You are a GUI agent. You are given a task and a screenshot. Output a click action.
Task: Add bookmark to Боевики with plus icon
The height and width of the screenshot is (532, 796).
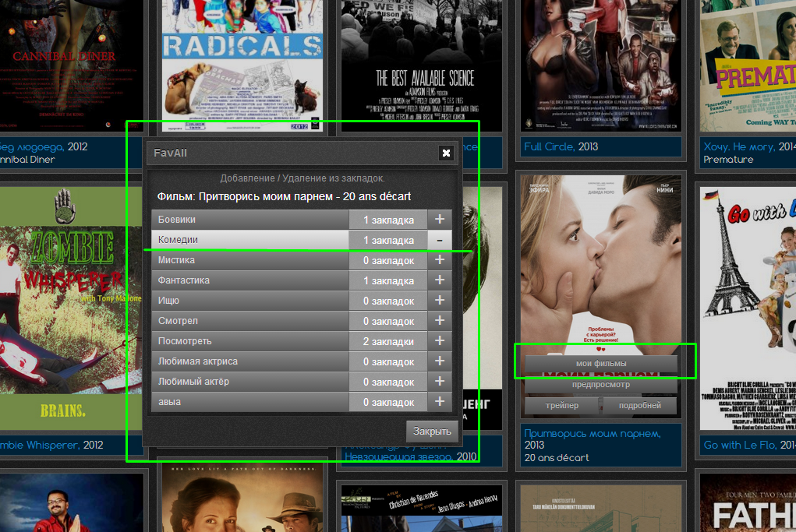[x=440, y=220]
